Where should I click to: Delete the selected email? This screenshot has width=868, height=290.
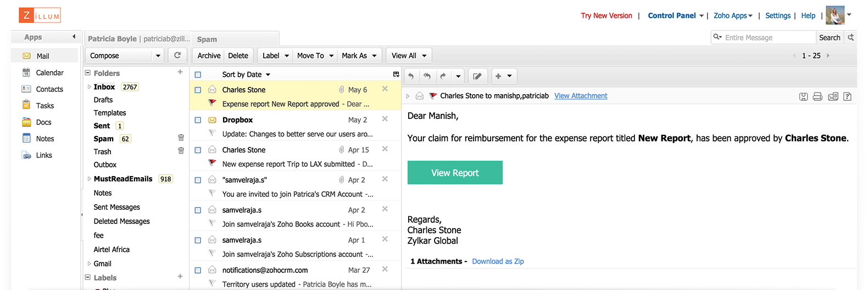pos(238,56)
